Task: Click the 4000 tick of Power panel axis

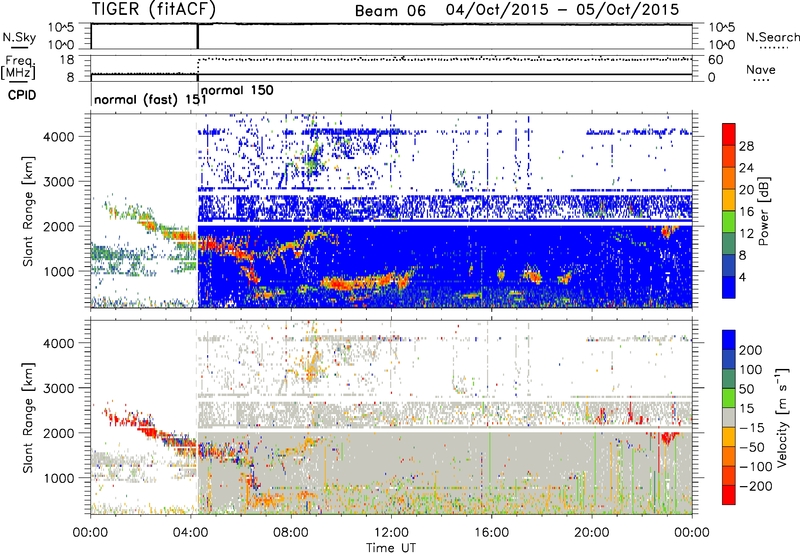Action: [58, 137]
